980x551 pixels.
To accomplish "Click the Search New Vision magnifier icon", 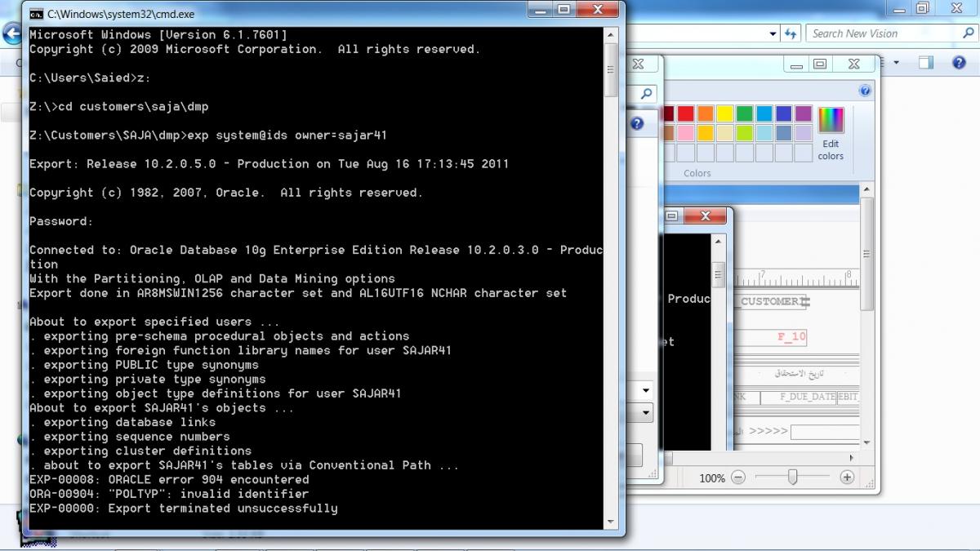I will [968, 33].
